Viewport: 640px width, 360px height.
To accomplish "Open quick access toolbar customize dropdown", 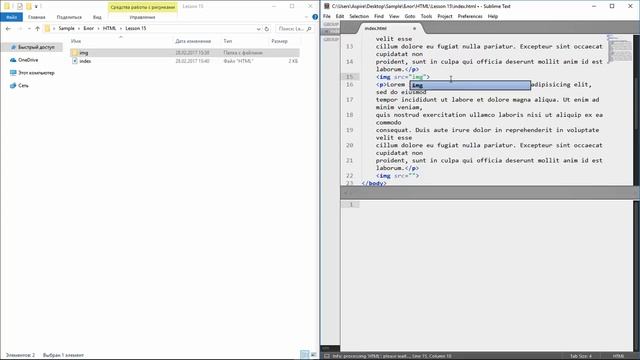I will tap(36, 7).
